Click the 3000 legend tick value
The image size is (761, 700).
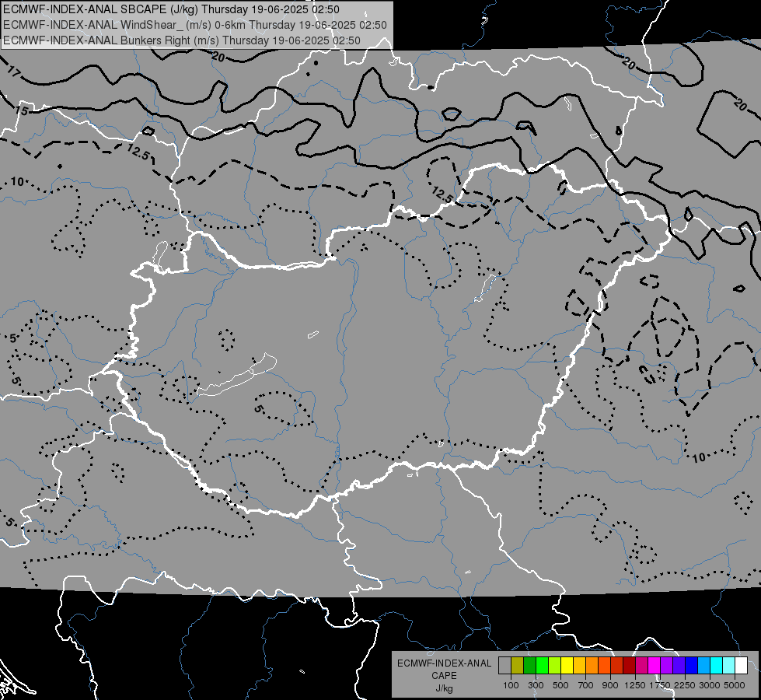(710, 685)
